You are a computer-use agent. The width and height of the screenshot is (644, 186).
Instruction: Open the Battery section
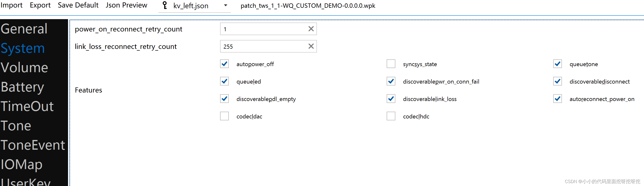pos(22,87)
